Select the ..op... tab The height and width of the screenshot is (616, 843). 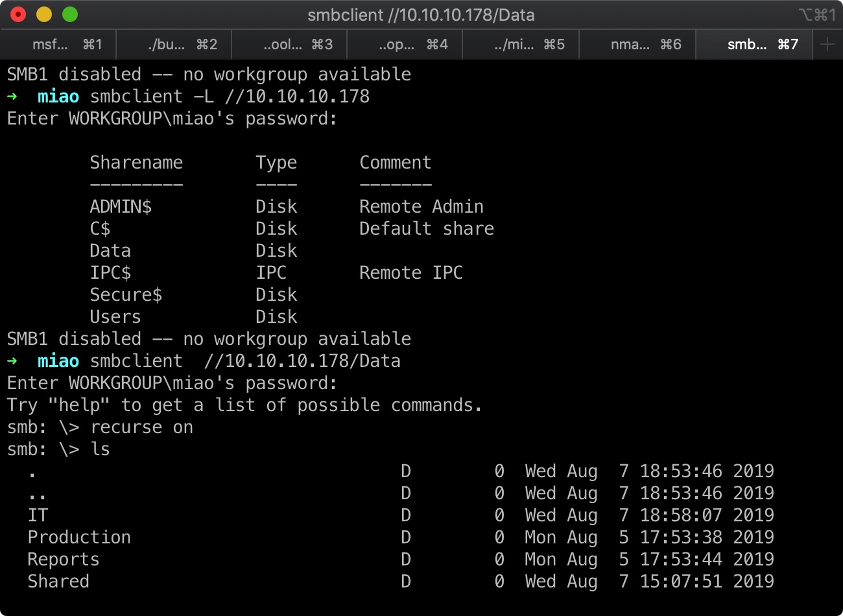(x=405, y=45)
